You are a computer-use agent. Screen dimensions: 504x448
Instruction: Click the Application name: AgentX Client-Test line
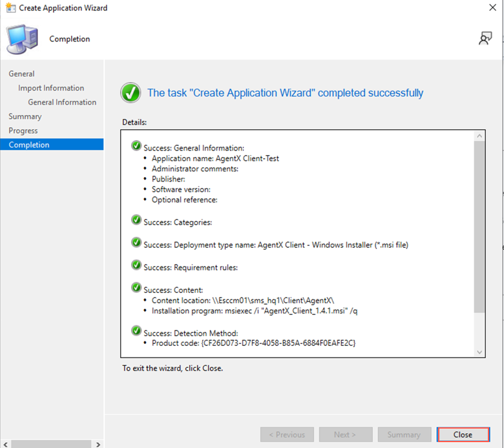click(215, 158)
